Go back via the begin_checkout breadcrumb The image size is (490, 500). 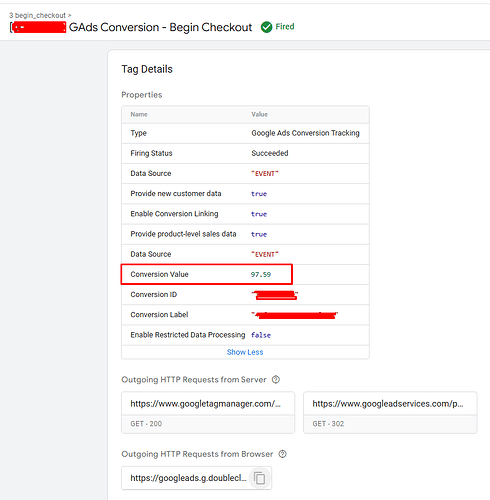pos(40,15)
